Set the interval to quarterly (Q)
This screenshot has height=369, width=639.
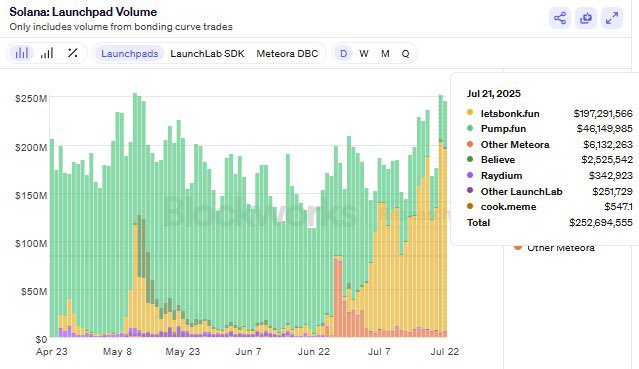[x=405, y=53]
